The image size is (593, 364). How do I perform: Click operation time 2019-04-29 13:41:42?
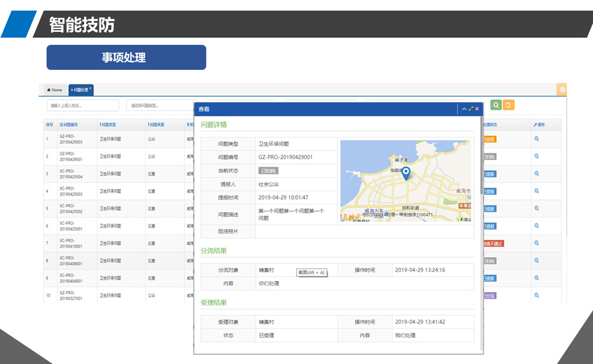pyautogui.click(x=420, y=322)
